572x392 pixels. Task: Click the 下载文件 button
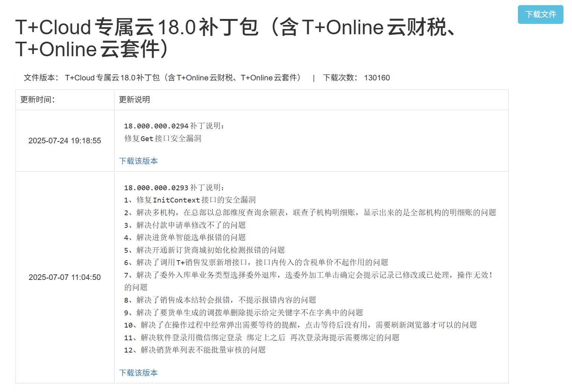[x=540, y=15]
